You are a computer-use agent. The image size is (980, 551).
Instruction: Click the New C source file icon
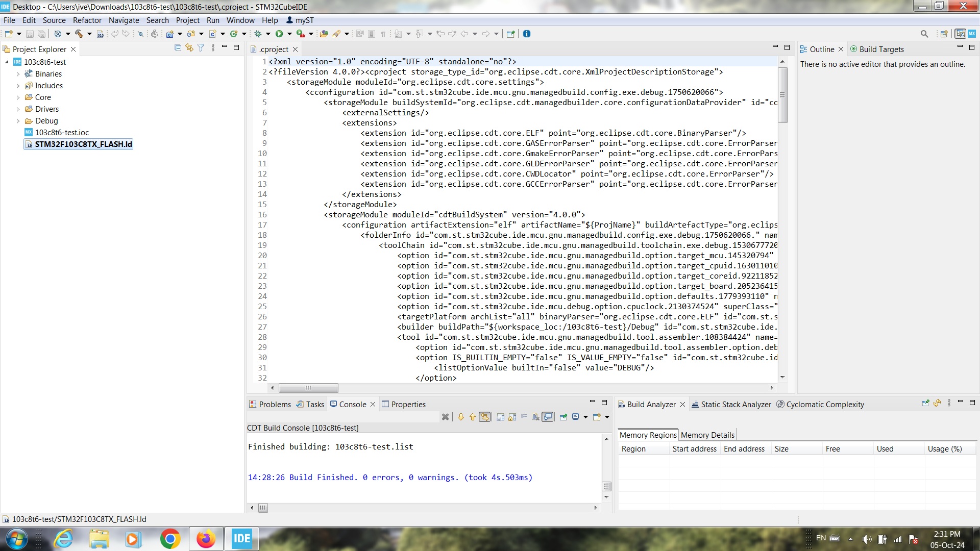(213, 34)
